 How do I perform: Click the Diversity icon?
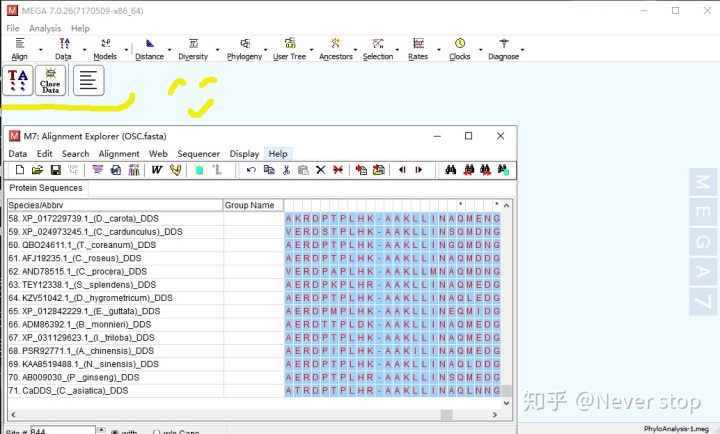tap(193, 44)
